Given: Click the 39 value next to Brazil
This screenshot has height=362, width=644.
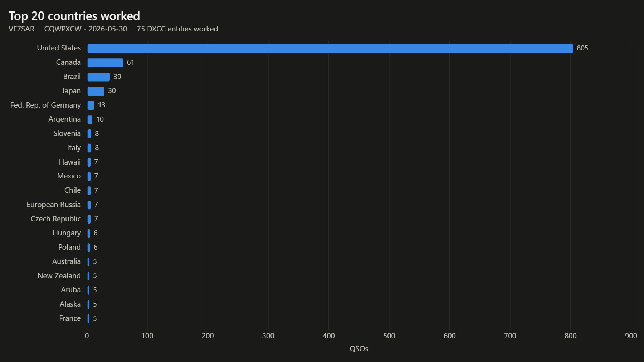Looking at the screenshot, I should coord(117,77).
